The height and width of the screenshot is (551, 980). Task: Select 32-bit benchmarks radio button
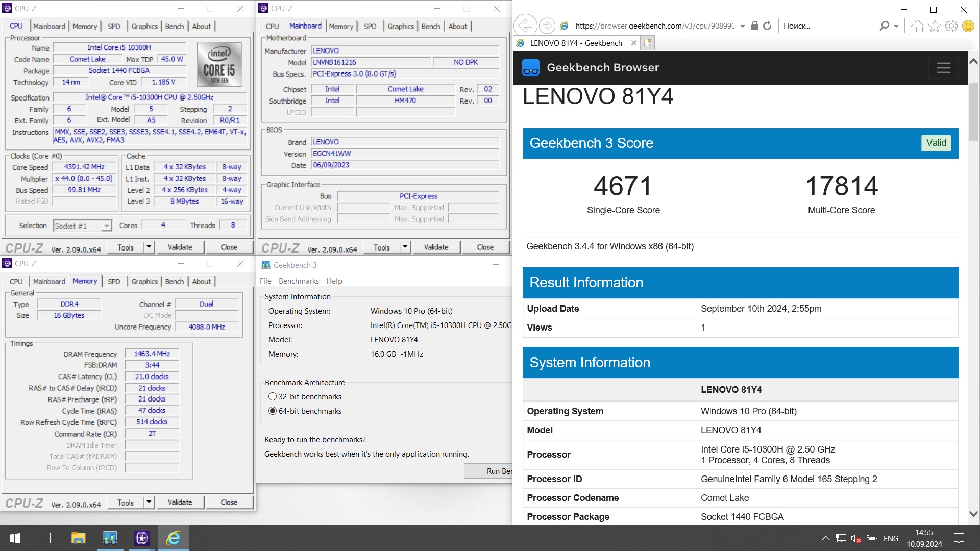(x=273, y=396)
